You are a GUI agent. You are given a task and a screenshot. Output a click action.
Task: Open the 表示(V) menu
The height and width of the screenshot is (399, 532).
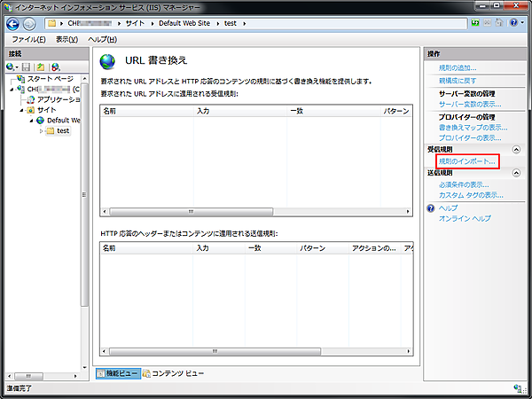[x=66, y=40]
